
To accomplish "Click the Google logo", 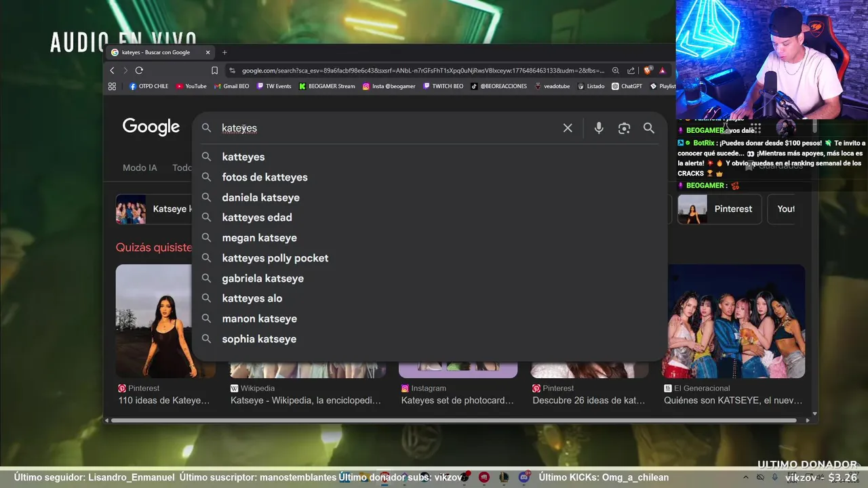I will point(151,127).
